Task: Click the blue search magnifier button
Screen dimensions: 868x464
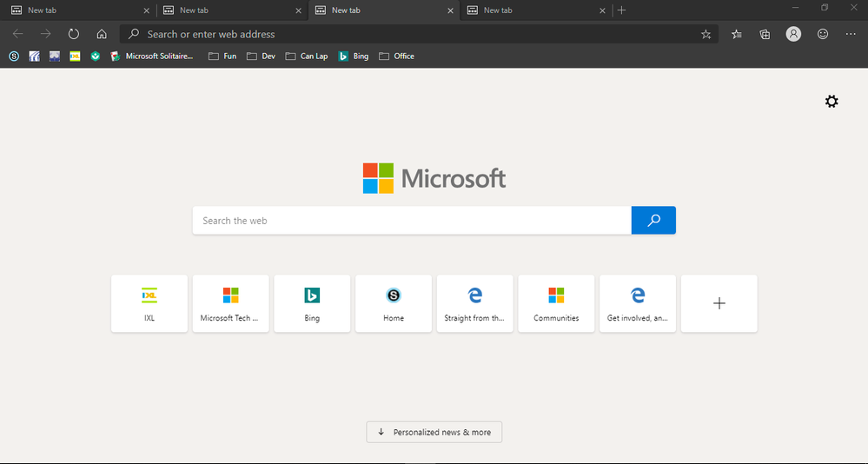Action: pos(653,221)
